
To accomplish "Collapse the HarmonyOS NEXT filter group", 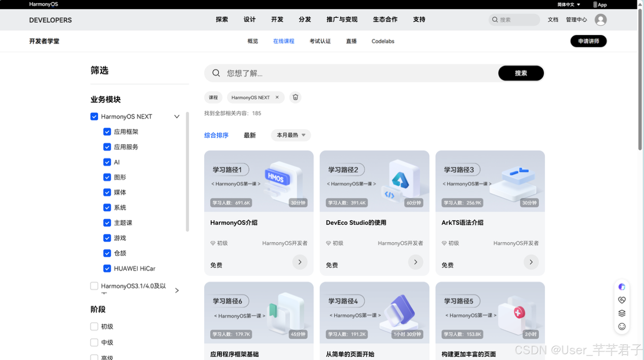I will tap(176, 116).
